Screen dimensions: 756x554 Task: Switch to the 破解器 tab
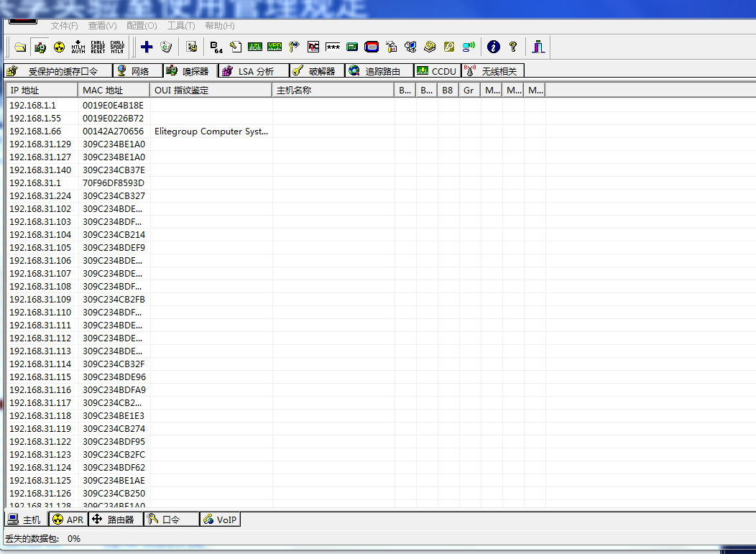click(316, 71)
